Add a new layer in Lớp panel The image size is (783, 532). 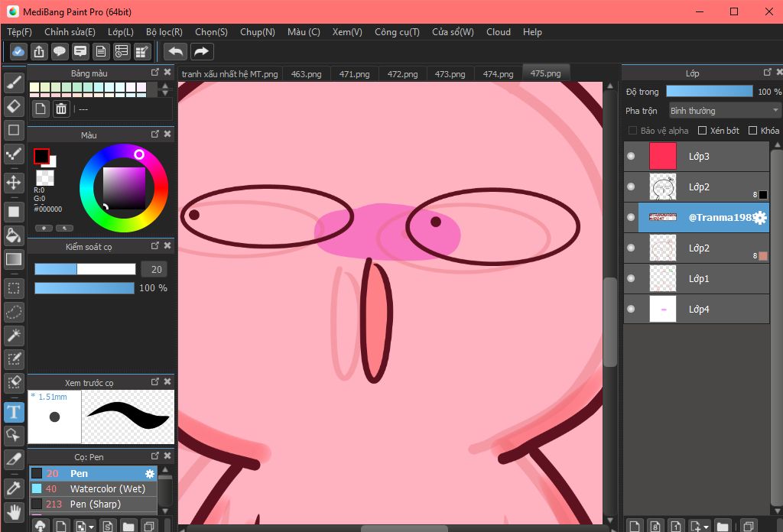[634, 526]
